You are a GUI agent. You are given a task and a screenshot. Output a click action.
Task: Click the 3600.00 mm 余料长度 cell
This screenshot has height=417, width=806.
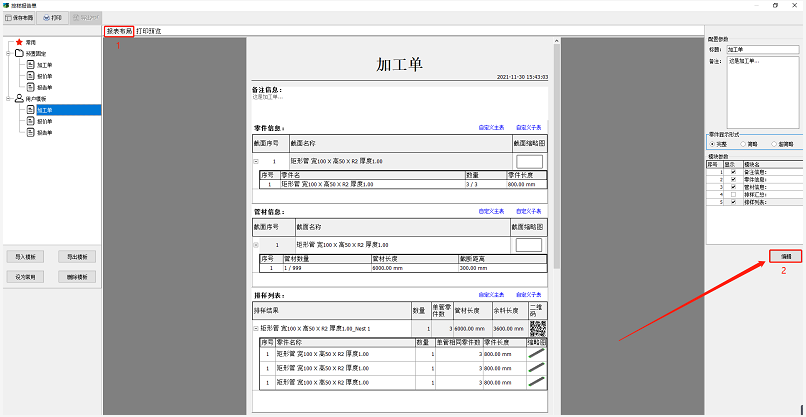pyautogui.click(x=509, y=328)
